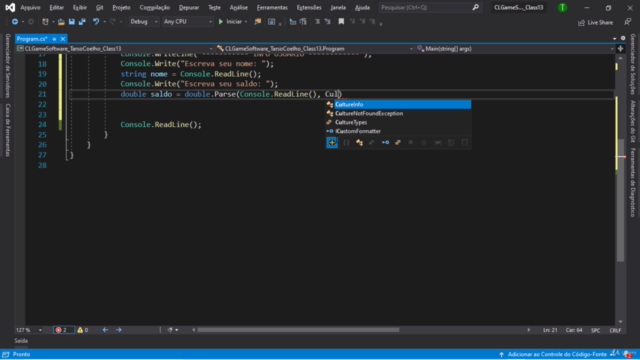This screenshot has height=360, width=640.
Task: Click the horizontal scrollbar thumb
Action: click(x=298, y=330)
